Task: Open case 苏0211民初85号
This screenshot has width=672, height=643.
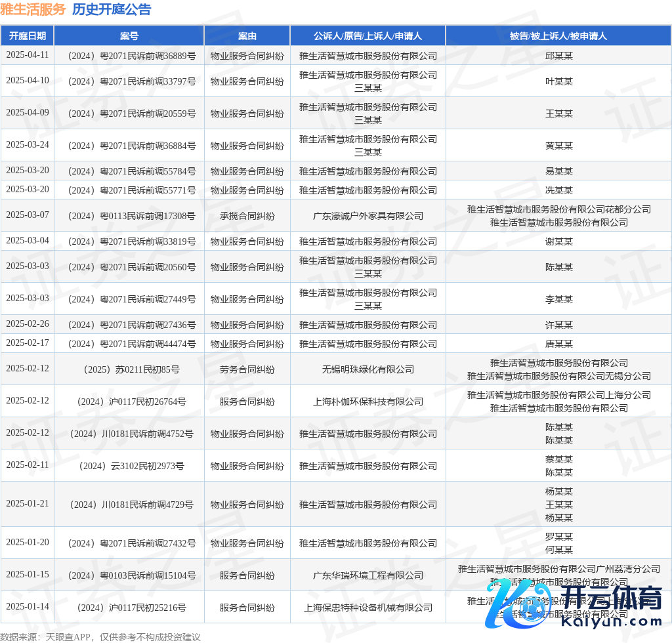Action: click(x=129, y=369)
